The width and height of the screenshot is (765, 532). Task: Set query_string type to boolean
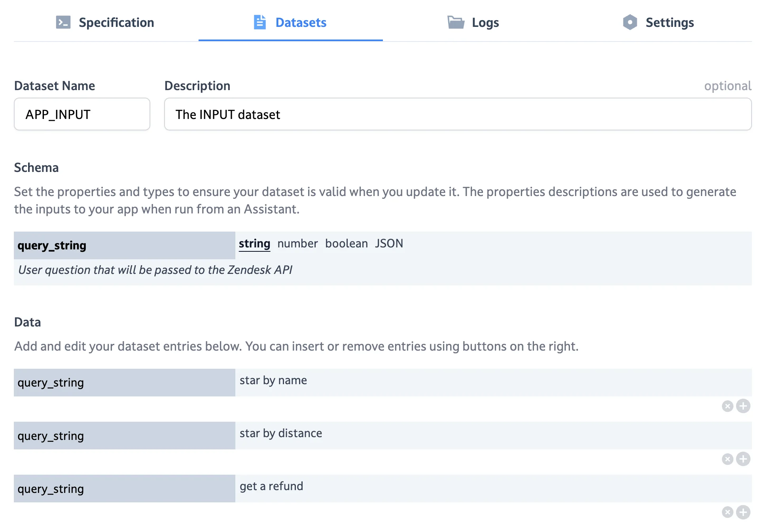(347, 243)
